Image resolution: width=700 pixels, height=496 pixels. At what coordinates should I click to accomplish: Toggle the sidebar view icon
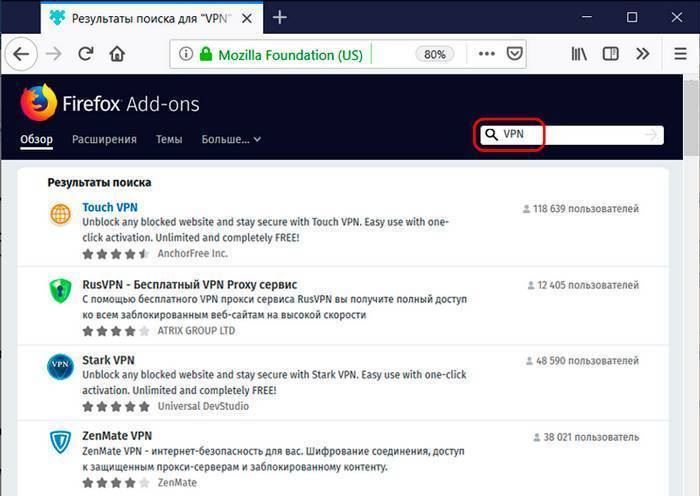(x=610, y=54)
